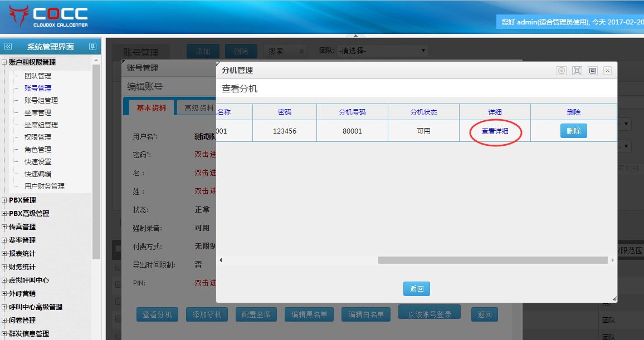Viewport: 644px width, 340px height.
Task: Select 用户财务管理 in the sidebar
Action: pos(44,186)
